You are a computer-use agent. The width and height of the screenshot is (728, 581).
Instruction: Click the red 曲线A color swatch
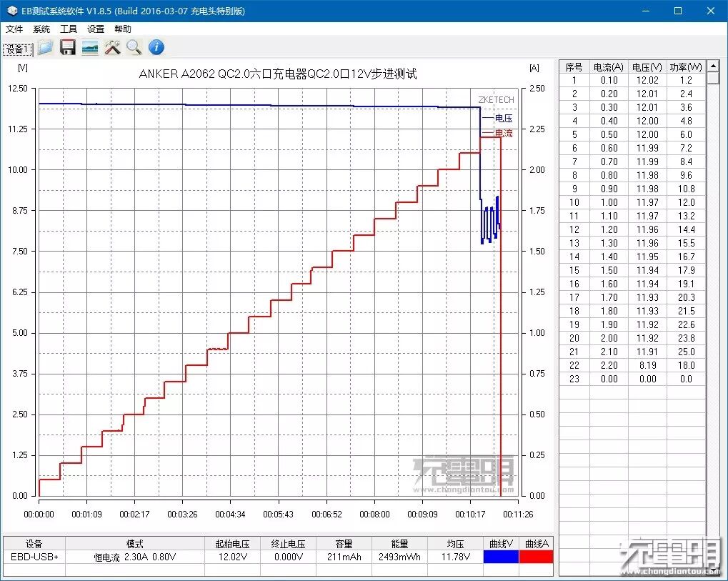(x=537, y=557)
